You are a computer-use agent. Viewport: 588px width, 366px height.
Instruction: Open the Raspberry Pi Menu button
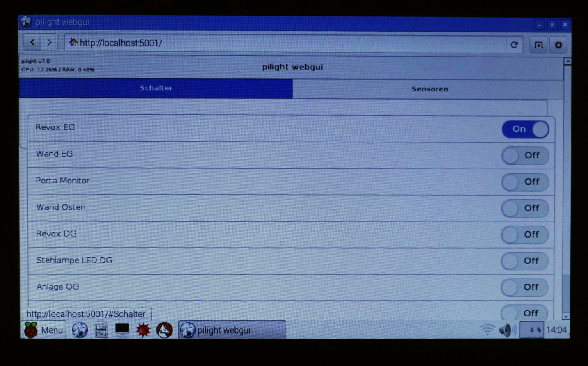pyautogui.click(x=43, y=330)
